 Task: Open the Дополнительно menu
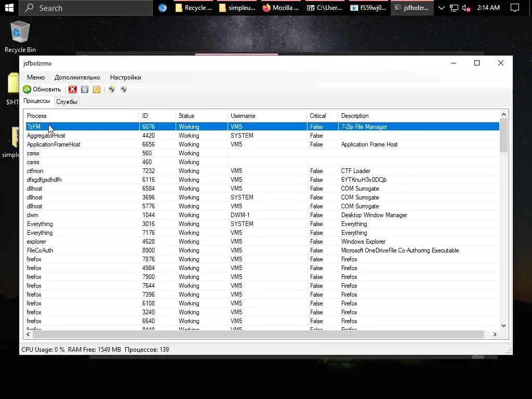click(77, 77)
